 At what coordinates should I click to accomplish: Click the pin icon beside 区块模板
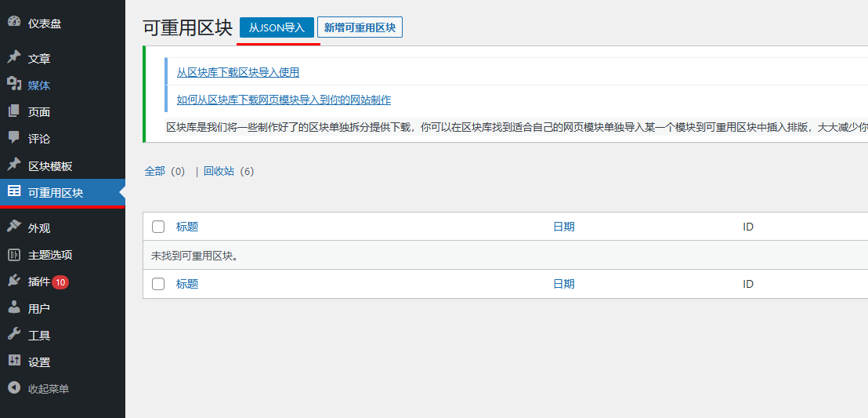coord(14,165)
